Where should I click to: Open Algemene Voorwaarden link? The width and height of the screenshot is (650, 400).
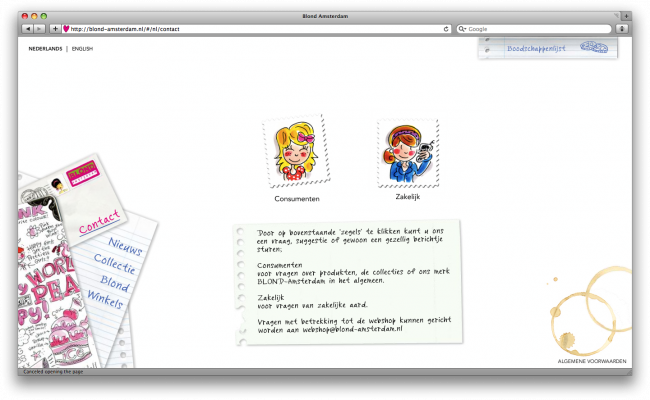pos(592,361)
